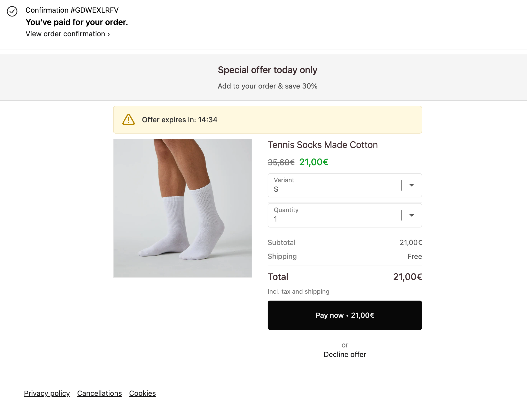The height and width of the screenshot is (420, 527).
Task: Open the Privacy policy link
Action: click(47, 393)
